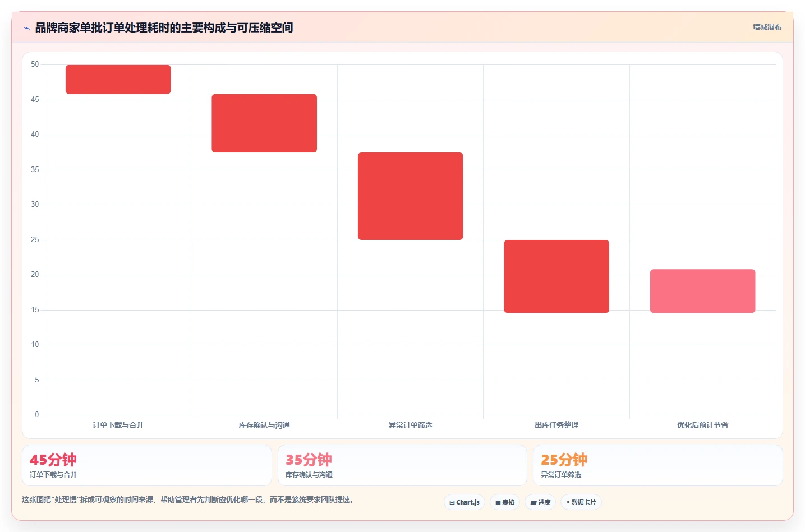
Task: Select the 订单下载与合并 waterfall bar
Action: click(118, 79)
